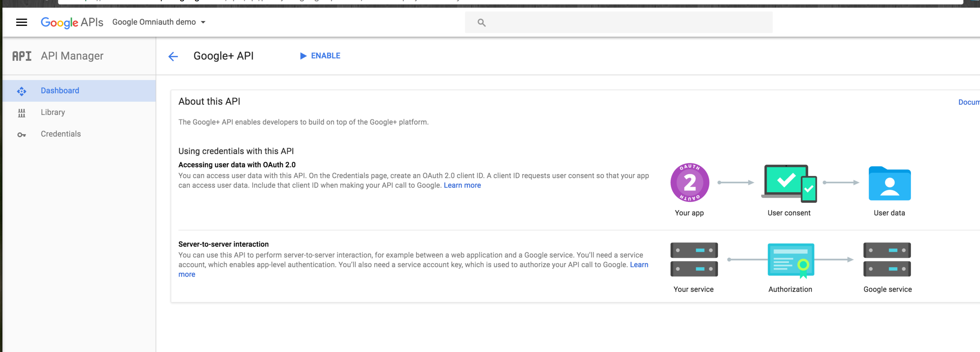Screen dimensions: 980x352
Task: Select API Manager heading text
Action: click(x=72, y=56)
